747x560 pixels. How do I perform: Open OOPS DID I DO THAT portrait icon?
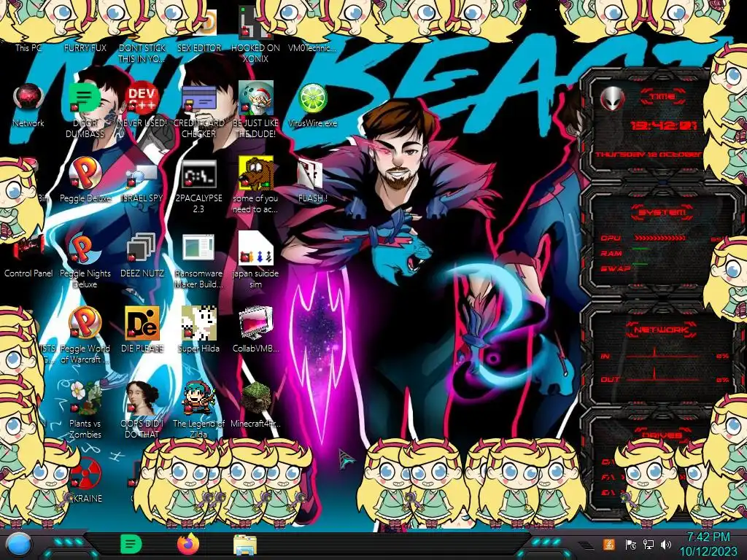pos(142,399)
